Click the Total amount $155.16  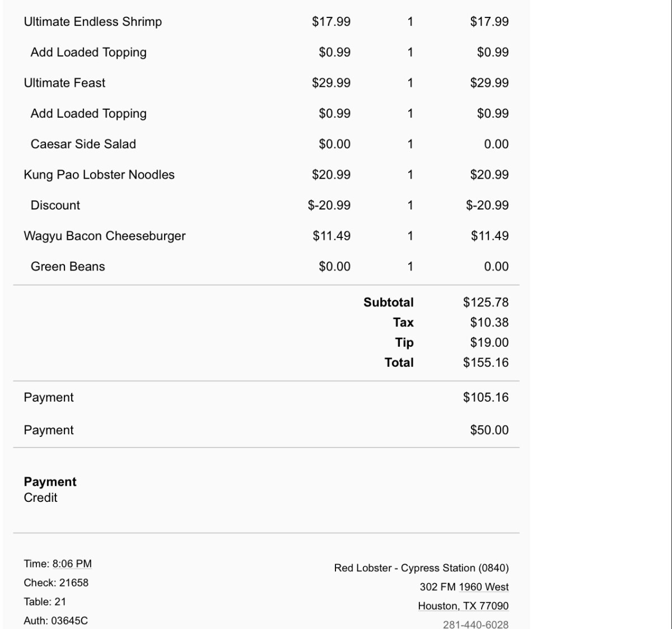(486, 363)
